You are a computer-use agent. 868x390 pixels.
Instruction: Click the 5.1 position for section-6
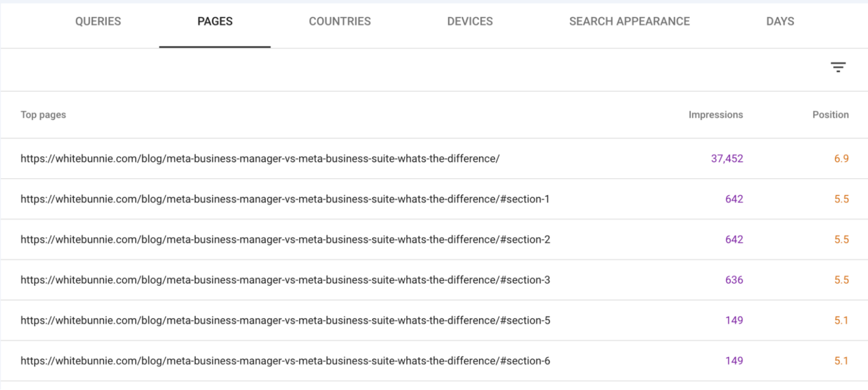(841, 361)
